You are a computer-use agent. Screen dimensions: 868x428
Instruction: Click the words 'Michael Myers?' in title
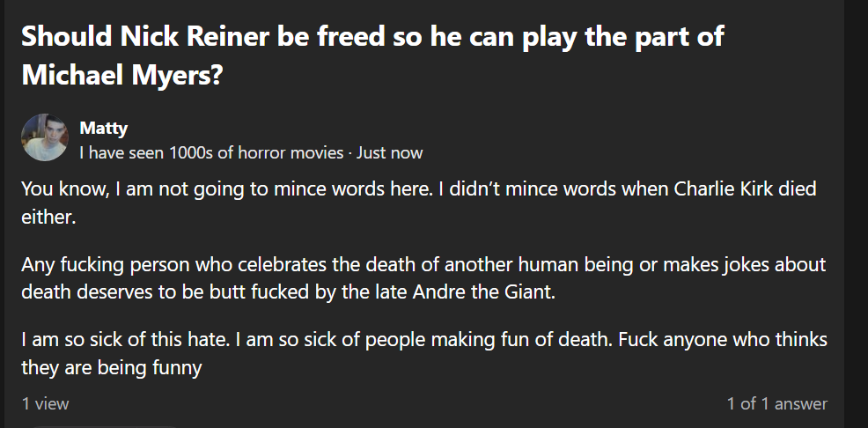coord(121,75)
